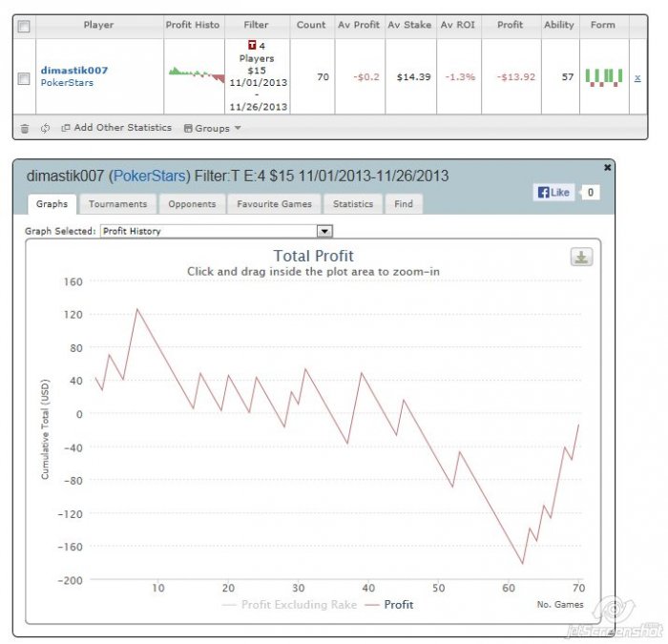Viewport: 668px width, 644px height.
Task: Open the Opponents tab
Action: (192, 204)
